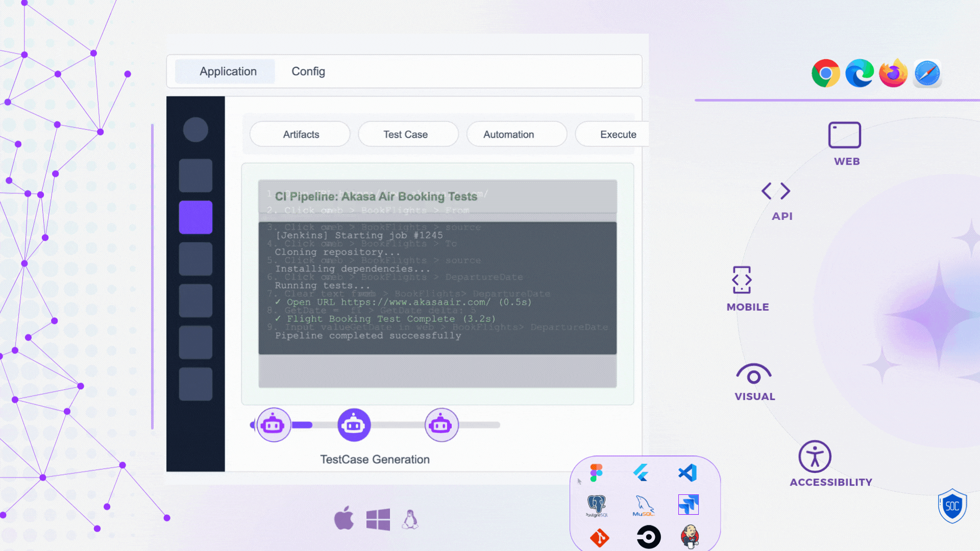The height and width of the screenshot is (551, 980).
Task: Click the sidebar square below the avatar
Action: pyautogui.click(x=195, y=176)
